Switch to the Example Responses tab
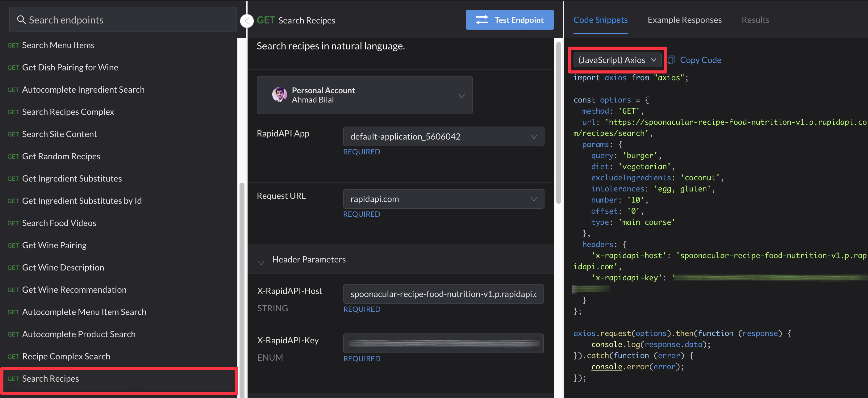The height and width of the screenshot is (398, 868). coord(684,20)
